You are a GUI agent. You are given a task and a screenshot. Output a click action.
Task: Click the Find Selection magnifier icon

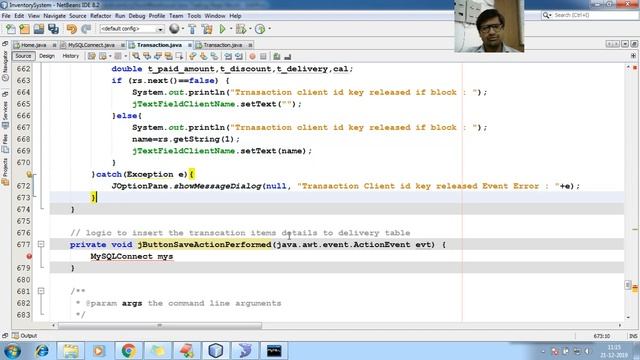pyautogui.click(x=136, y=56)
